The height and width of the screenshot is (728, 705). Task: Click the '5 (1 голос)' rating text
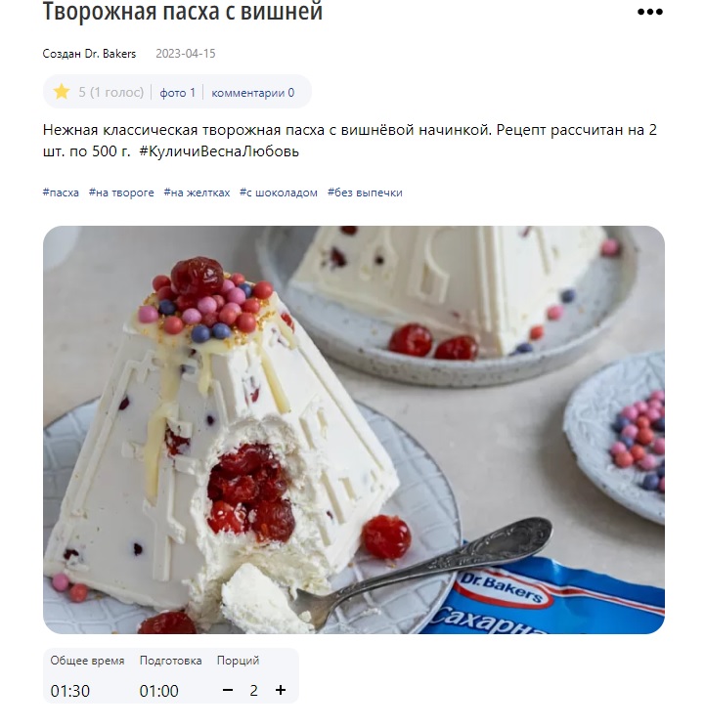[111, 93]
